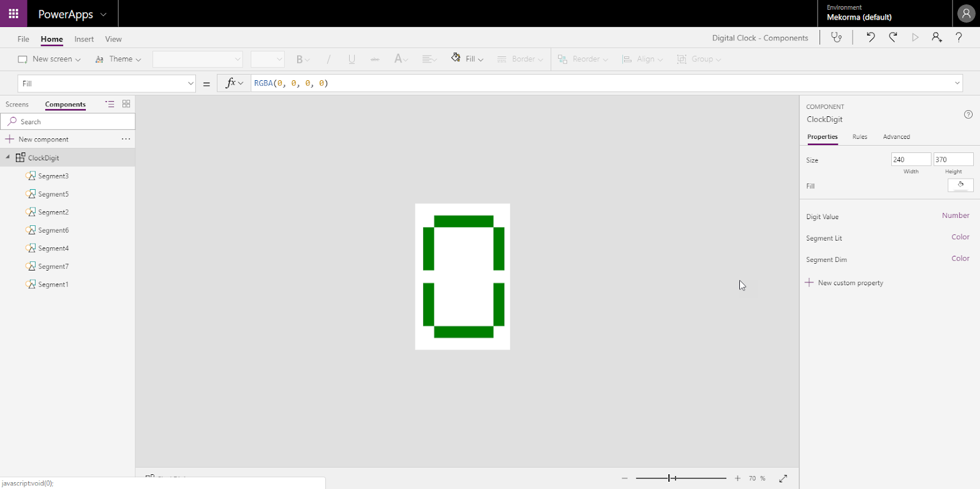Open the font size dropdown
980x489 pixels.
pyautogui.click(x=268, y=59)
